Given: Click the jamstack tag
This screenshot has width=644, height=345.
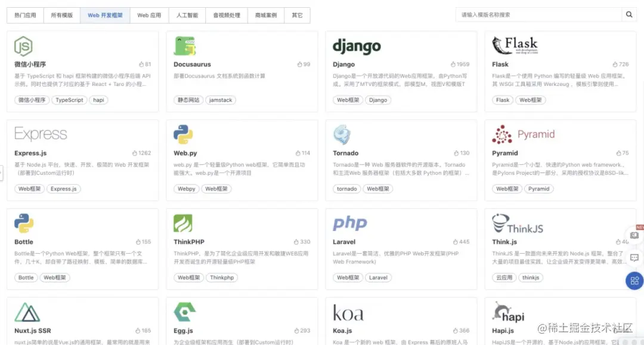Looking at the screenshot, I should [221, 100].
